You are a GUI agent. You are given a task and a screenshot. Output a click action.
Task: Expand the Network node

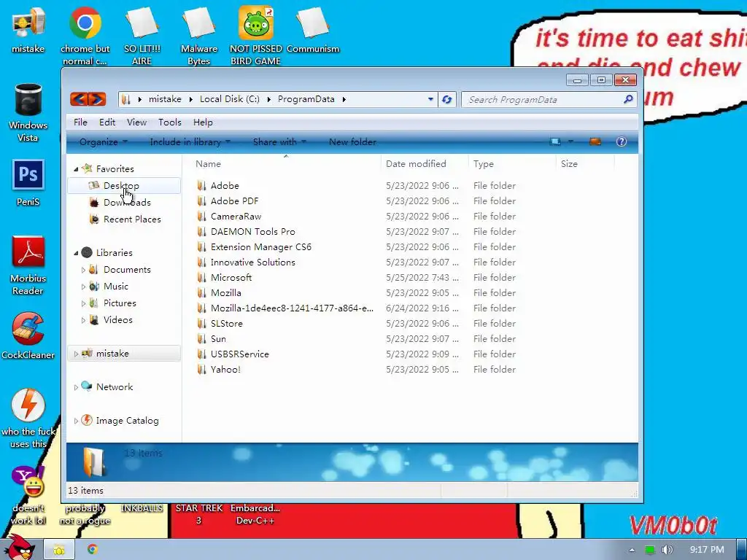click(76, 388)
